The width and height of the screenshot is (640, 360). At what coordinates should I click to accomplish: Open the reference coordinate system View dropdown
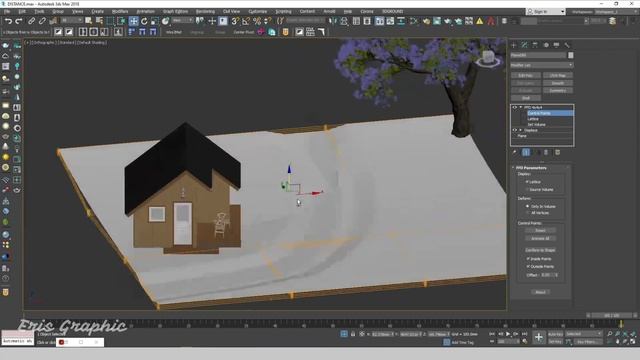[x=182, y=20]
